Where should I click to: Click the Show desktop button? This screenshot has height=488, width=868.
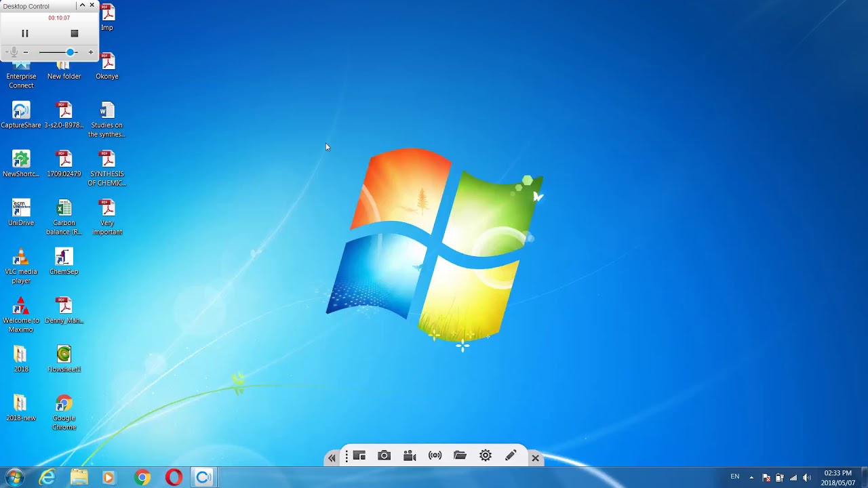[x=863, y=478]
